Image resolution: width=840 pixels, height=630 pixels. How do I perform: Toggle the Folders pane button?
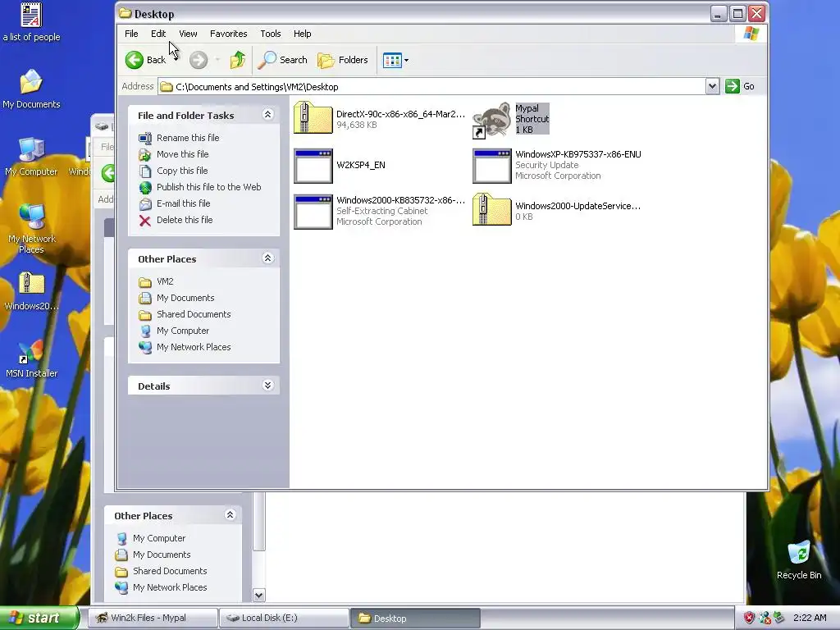tap(343, 60)
